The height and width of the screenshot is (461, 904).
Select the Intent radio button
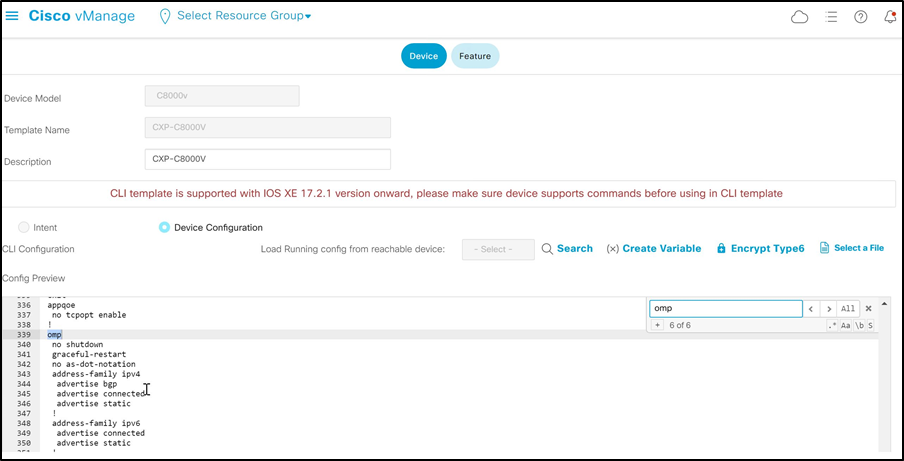click(x=24, y=227)
